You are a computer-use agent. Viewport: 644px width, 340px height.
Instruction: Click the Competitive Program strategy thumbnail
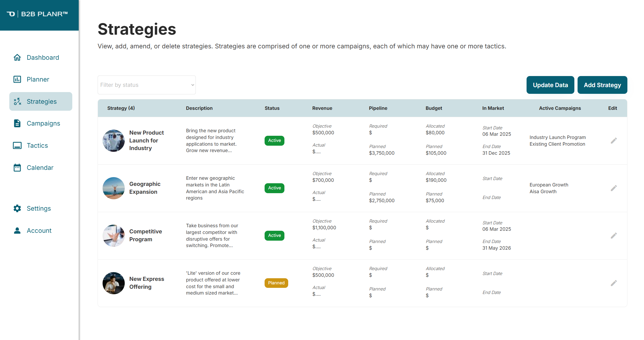click(x=114, y=236)
